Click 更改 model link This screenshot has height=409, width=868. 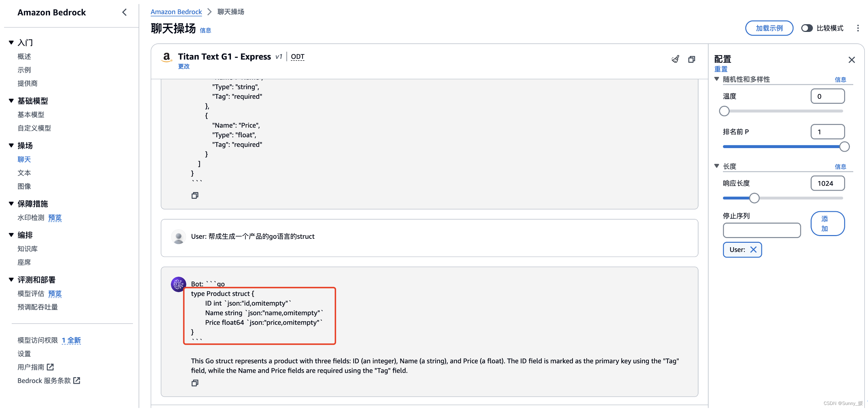184,66
